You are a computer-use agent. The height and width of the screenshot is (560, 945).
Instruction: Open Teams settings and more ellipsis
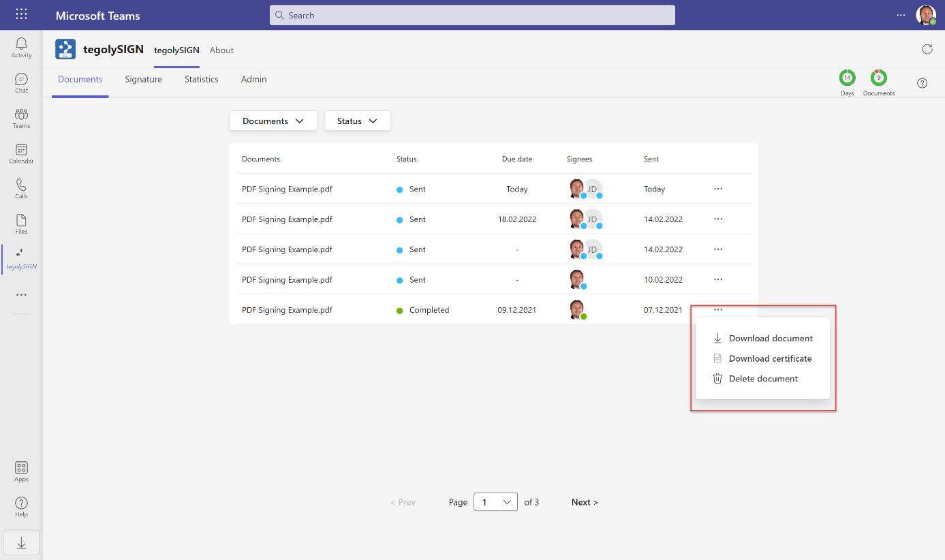click(x=901, y=15)
